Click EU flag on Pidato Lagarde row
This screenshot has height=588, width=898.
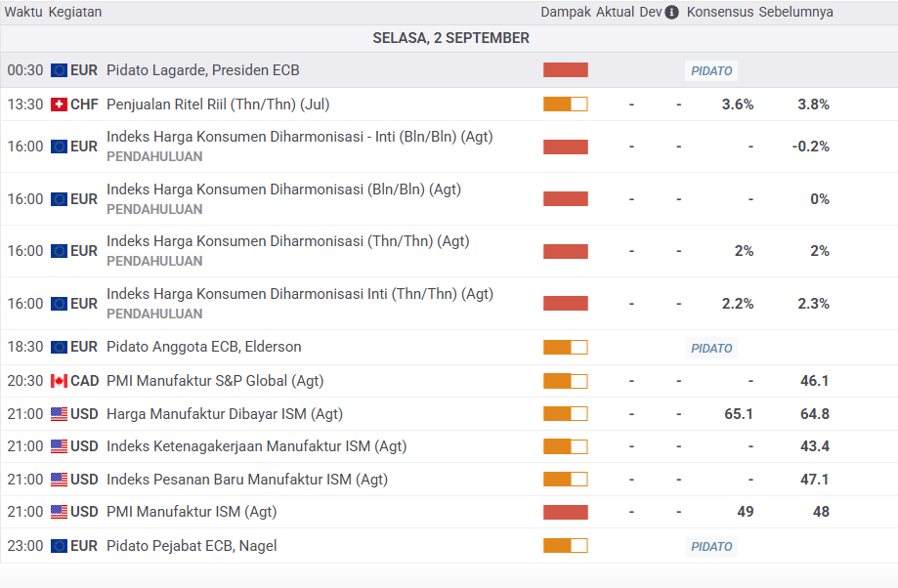coord(59,70)
